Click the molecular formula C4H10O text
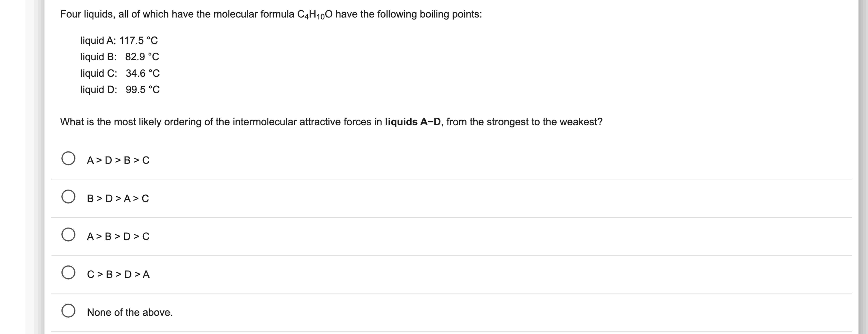 [315, 14]
